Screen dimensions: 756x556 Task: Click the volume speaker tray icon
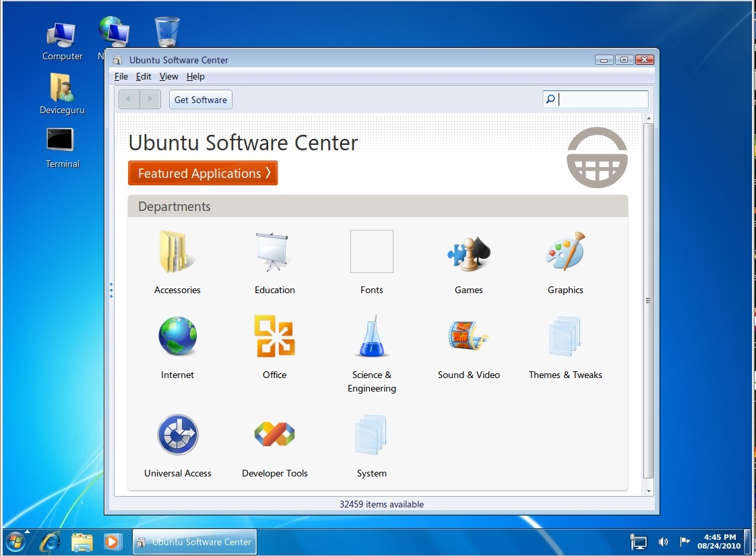664,542
